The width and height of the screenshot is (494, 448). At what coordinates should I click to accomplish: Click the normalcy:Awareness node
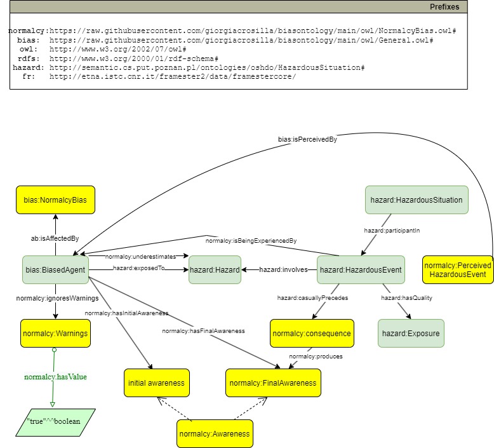point(215,434)
